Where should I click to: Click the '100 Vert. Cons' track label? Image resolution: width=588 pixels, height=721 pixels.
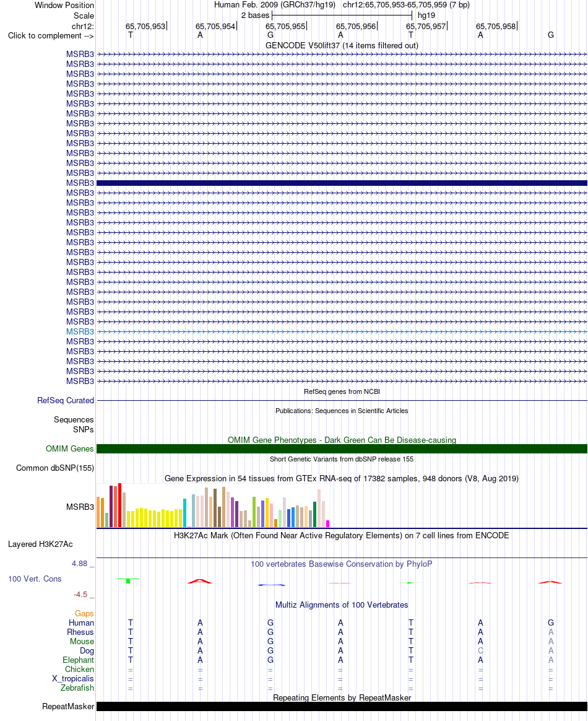pyautogui.click(x=35, y=579)
